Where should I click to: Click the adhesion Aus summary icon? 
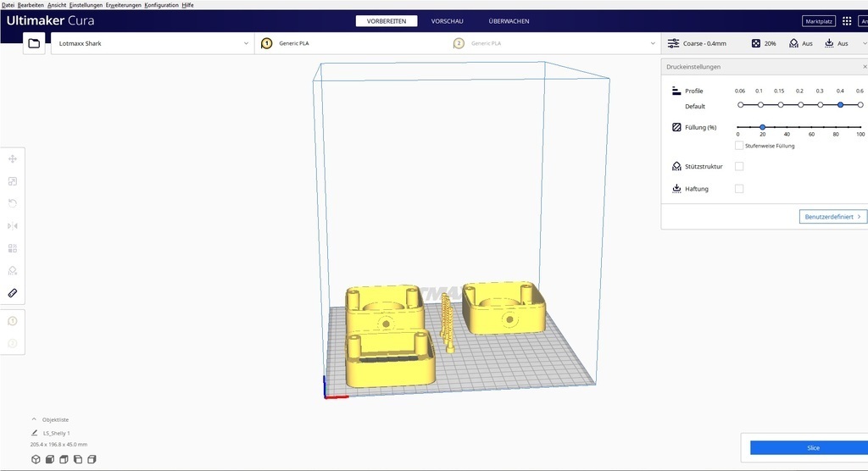click(x=829, y=43)
